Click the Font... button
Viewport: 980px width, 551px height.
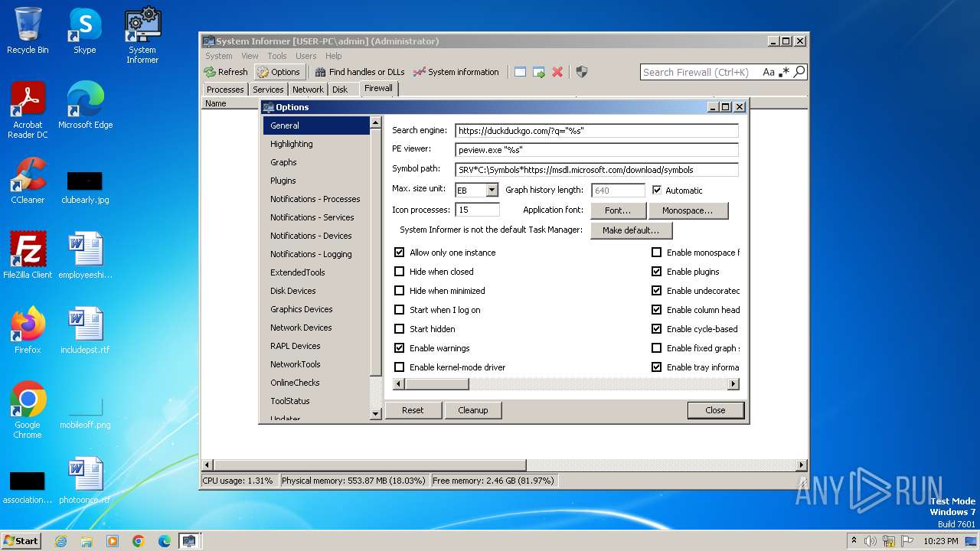pyautogui.click(x=618, y=210)
